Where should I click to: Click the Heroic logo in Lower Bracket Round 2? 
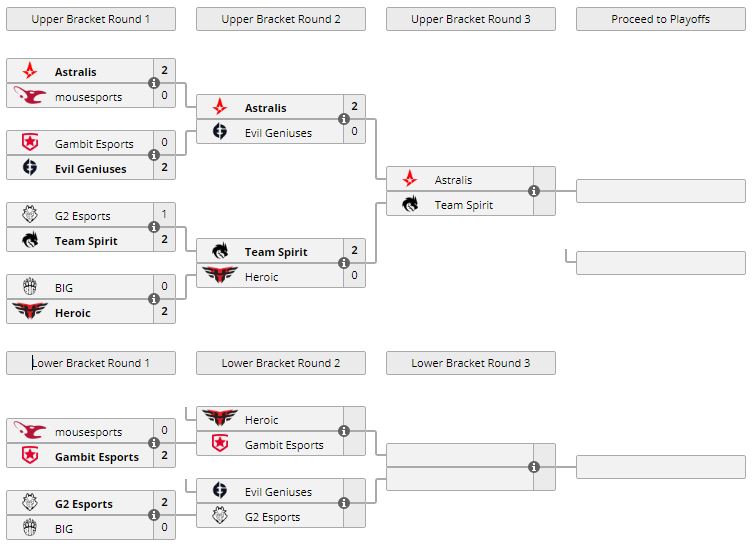pyautogui.click(x=220, y=419)
